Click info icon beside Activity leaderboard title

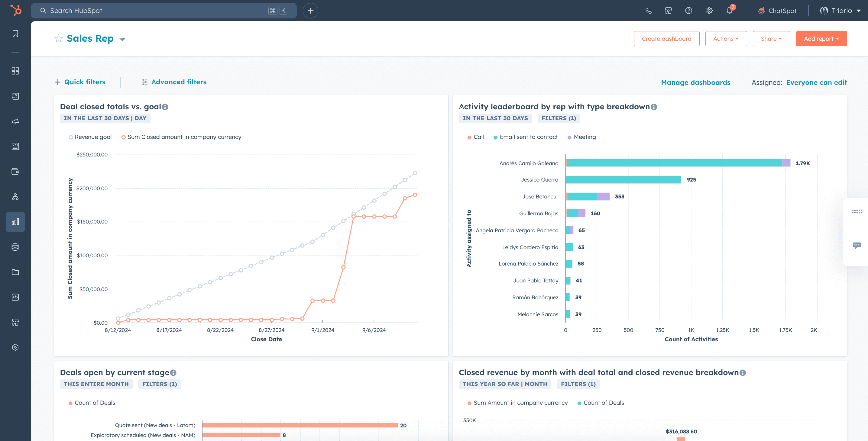[654, 107]
